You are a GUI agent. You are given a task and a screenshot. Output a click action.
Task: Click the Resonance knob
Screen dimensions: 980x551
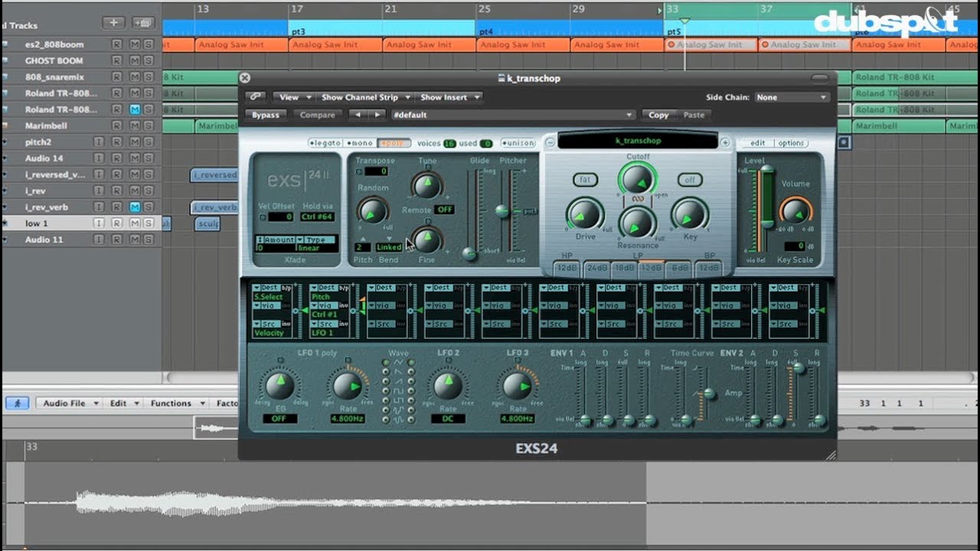[638, 223]
